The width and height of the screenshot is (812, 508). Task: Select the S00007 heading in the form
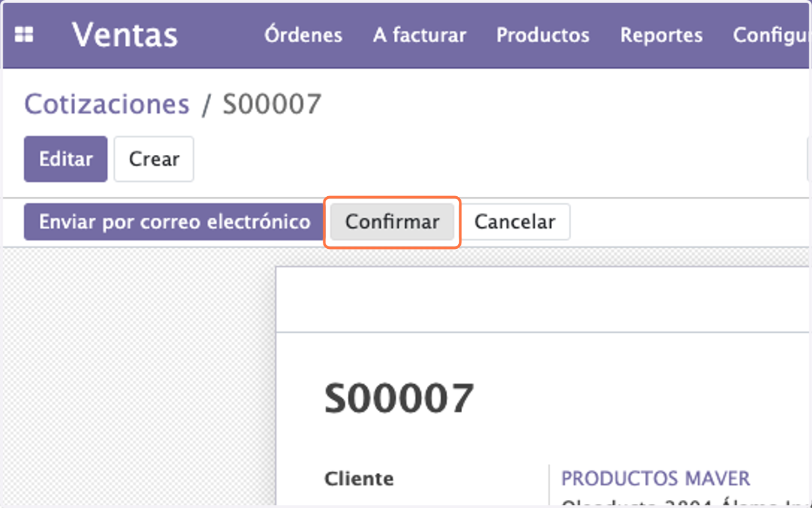click(x=399, y=398)
